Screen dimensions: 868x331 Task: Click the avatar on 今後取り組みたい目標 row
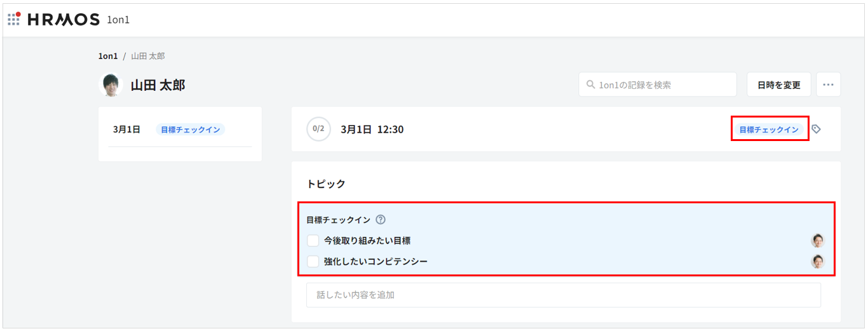(817, 241)
